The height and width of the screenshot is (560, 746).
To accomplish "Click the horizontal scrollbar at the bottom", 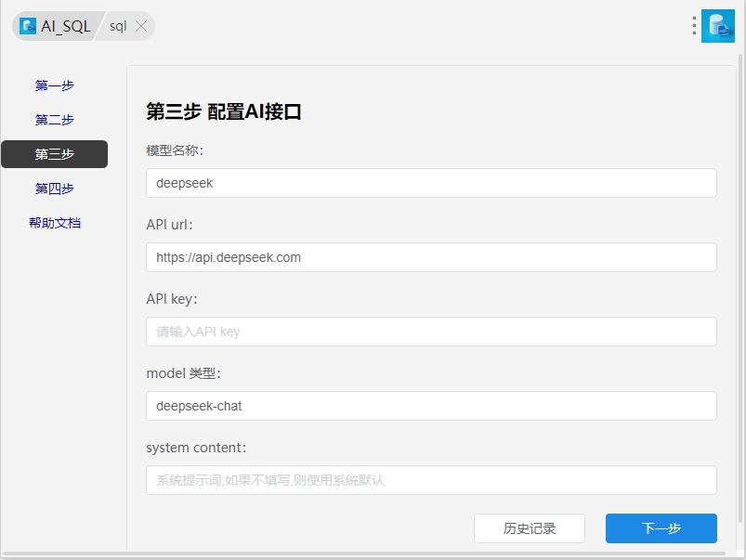I will point(364,553).
